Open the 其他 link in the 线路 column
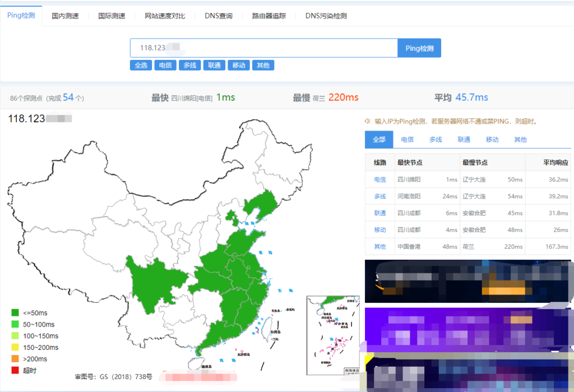This screenshot has height=392, width=574. click(x=380, y=247)
